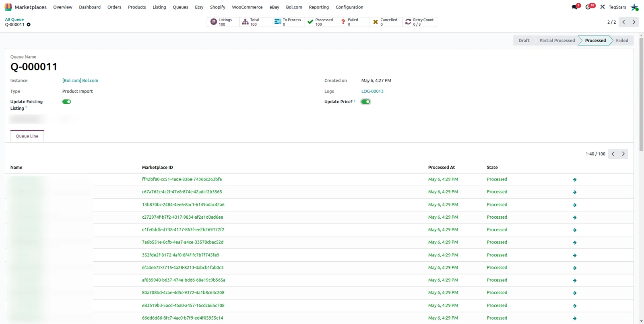Open the Shopify menu
Image resolution: width=644 pixels, height=324 pixels.
(218, 7)
